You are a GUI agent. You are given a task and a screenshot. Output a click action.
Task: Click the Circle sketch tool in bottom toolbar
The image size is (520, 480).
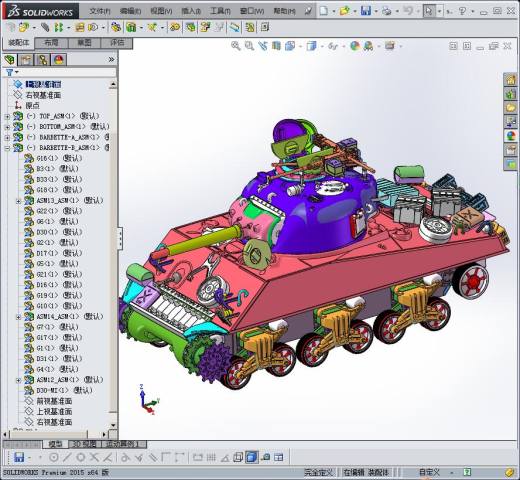54,457
